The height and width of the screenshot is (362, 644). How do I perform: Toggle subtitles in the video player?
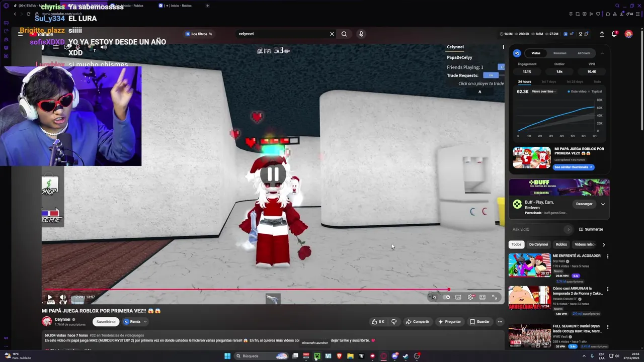pos(458,297)
